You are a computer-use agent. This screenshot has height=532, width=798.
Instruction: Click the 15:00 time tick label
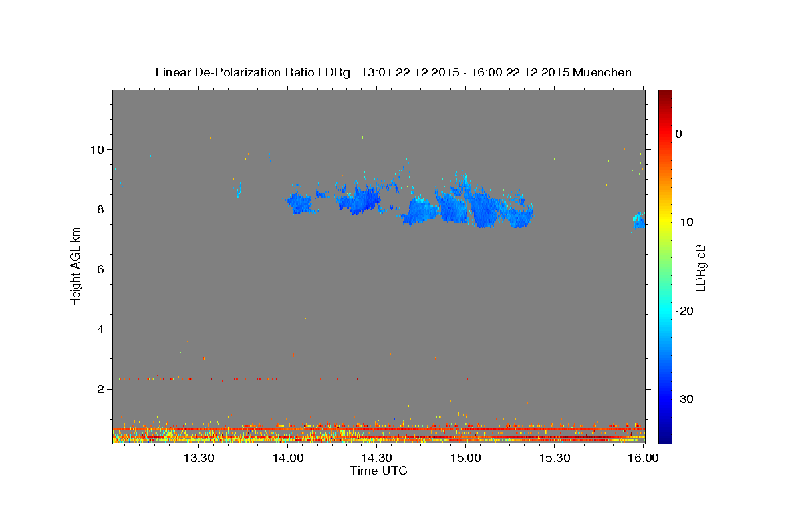[466, 458]
